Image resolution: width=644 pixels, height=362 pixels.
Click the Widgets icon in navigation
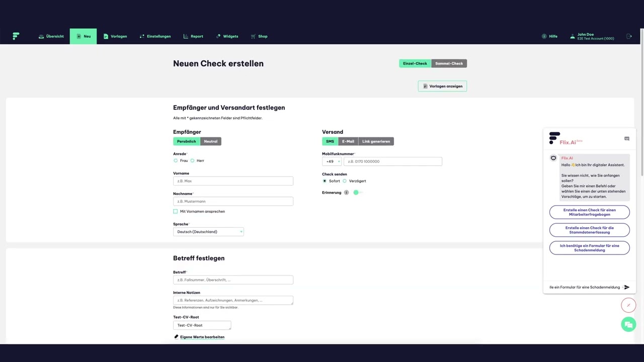218,36
